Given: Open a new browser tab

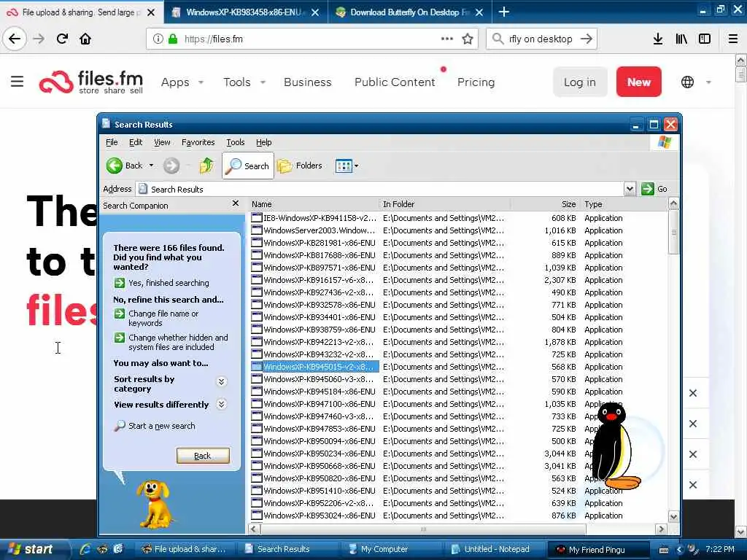Looking at the screenshot, I should point(504,12).
